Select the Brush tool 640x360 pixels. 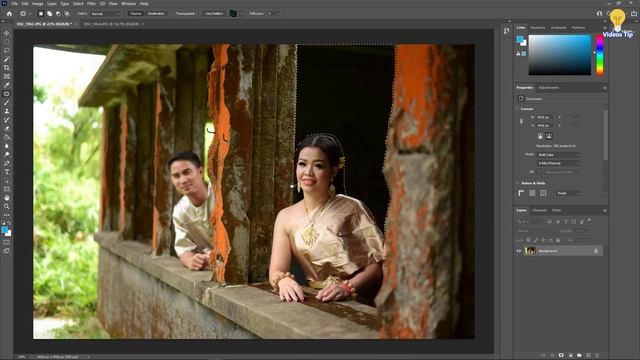7,102
